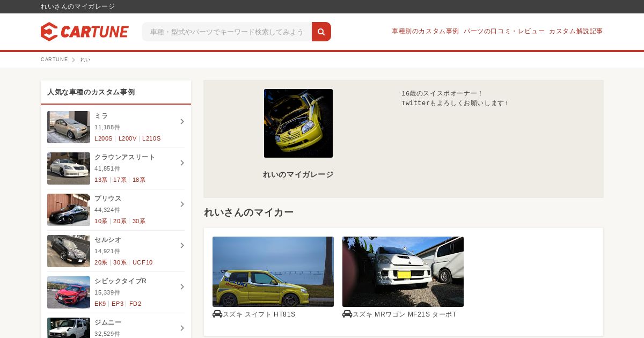Select 30系 link under セルシオ

click(120, 262)
